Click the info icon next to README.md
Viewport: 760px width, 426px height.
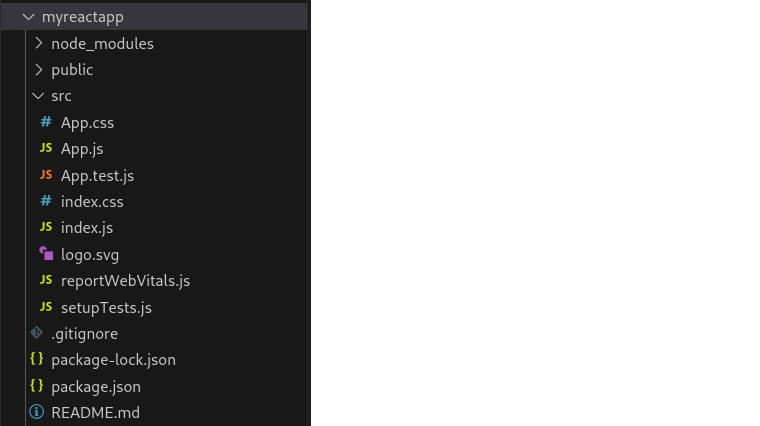tap(37, 412)
